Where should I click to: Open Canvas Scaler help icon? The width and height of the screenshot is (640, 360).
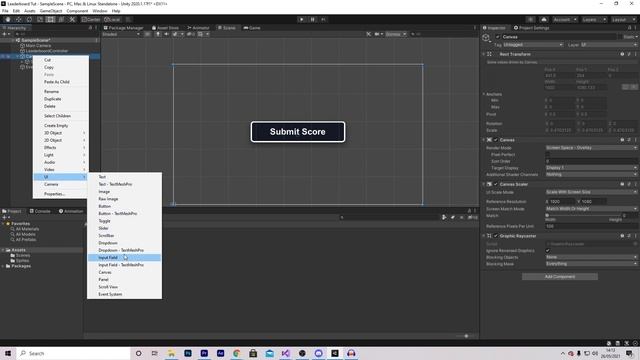point(622,184)
